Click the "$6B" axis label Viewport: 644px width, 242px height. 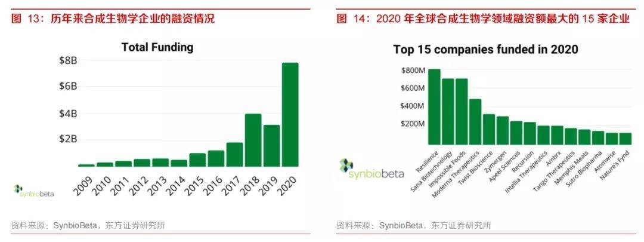(68, 87)
